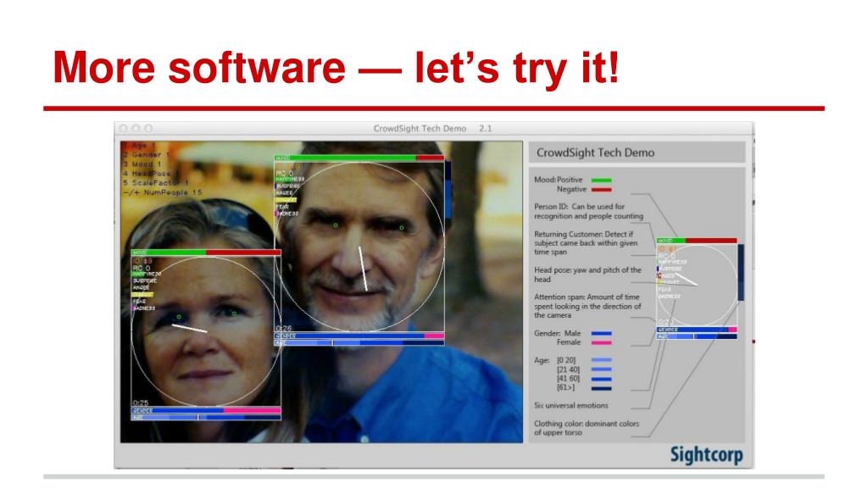Click the woman's "0:25" attention timer

pos(141,403)
